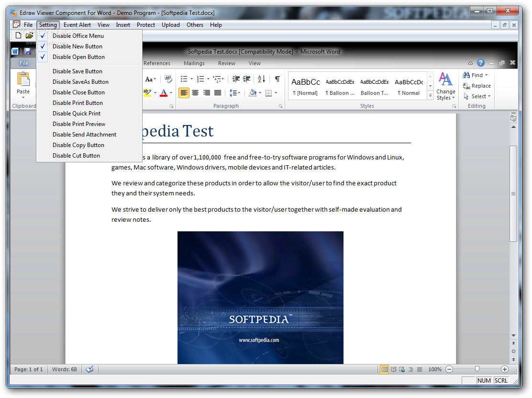Switch to Print Layout view icon
This screenshot has width=532, height=398.
click(x=385, y=369)
